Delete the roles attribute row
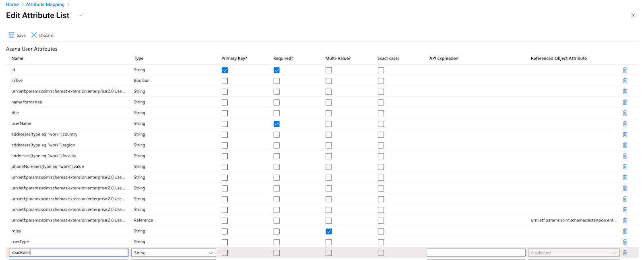 625,231
